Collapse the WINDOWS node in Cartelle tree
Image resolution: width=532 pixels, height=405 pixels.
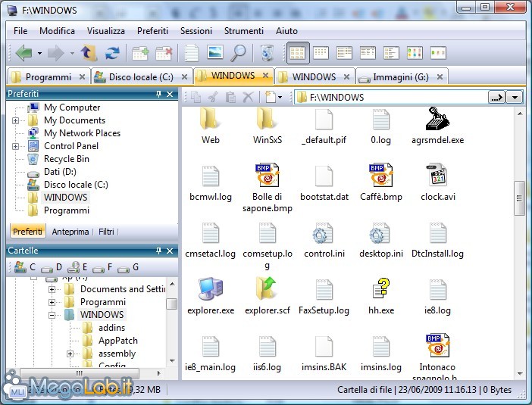tap(52, 315)
